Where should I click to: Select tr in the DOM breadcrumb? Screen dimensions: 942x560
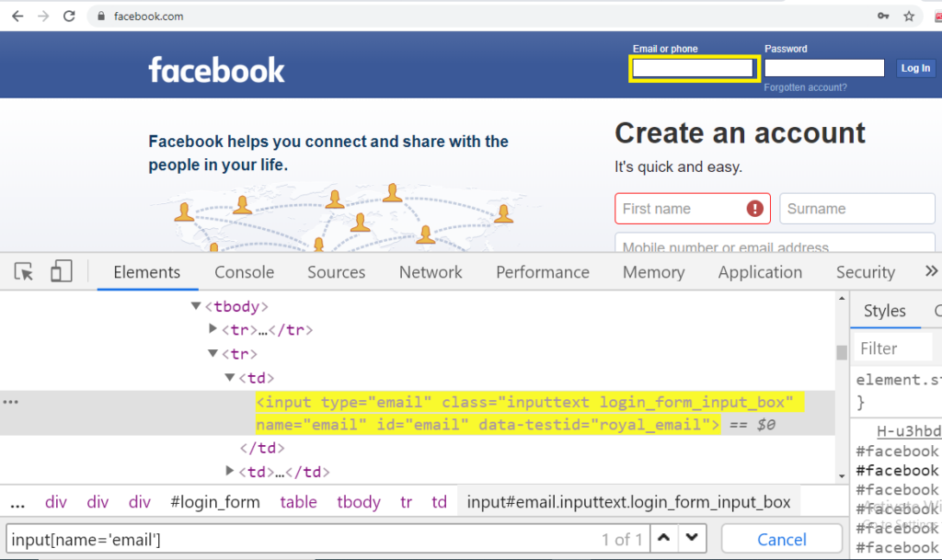[406, 502]
